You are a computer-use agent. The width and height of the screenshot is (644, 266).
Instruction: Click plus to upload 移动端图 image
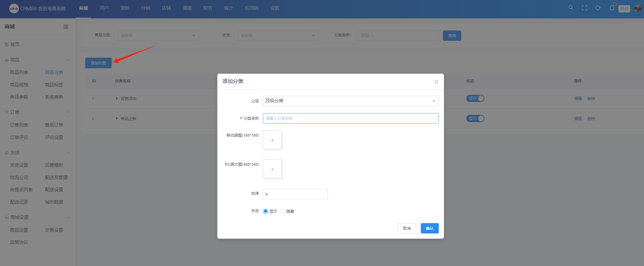pos(272,140)
